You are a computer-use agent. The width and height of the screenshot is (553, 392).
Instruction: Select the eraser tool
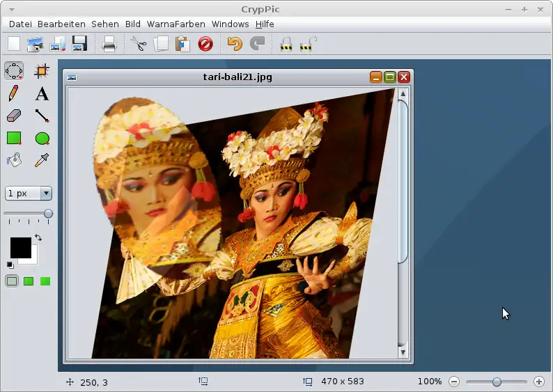click(x=14, y=116)
